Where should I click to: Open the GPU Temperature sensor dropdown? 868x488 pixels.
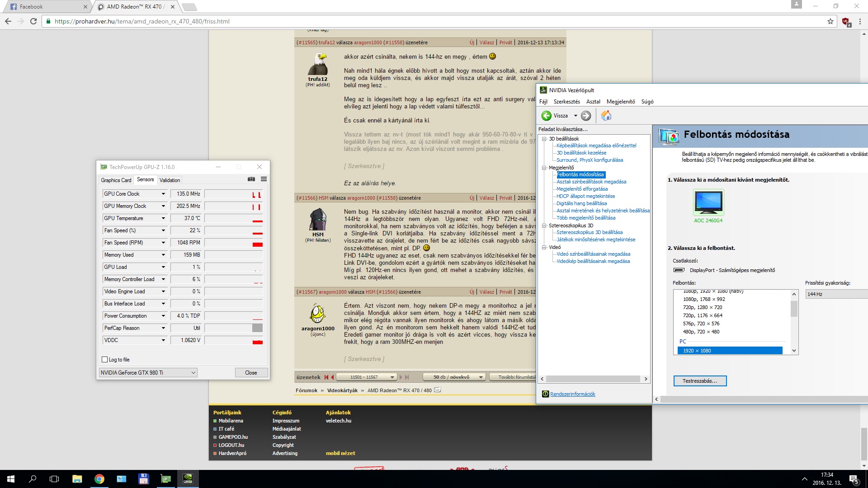(163, 218)
